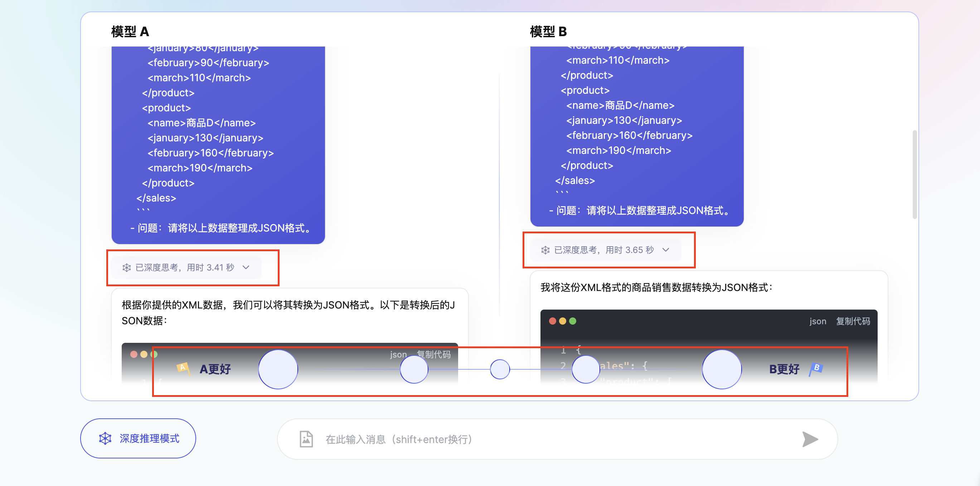Copy code in Model B json block
The width and height of the screenshot is (980, 486).
click(x=853, y=321)
